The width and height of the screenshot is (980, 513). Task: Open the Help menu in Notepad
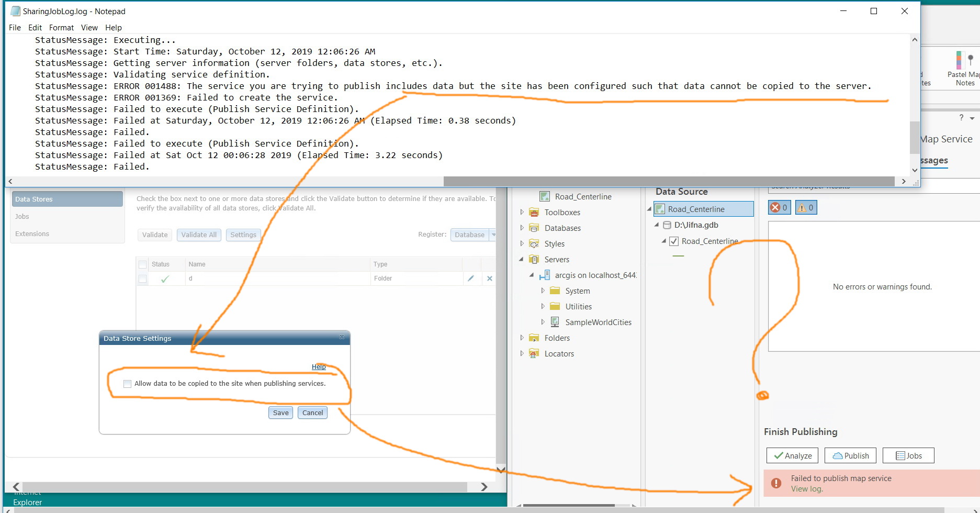tap(113, 28)
